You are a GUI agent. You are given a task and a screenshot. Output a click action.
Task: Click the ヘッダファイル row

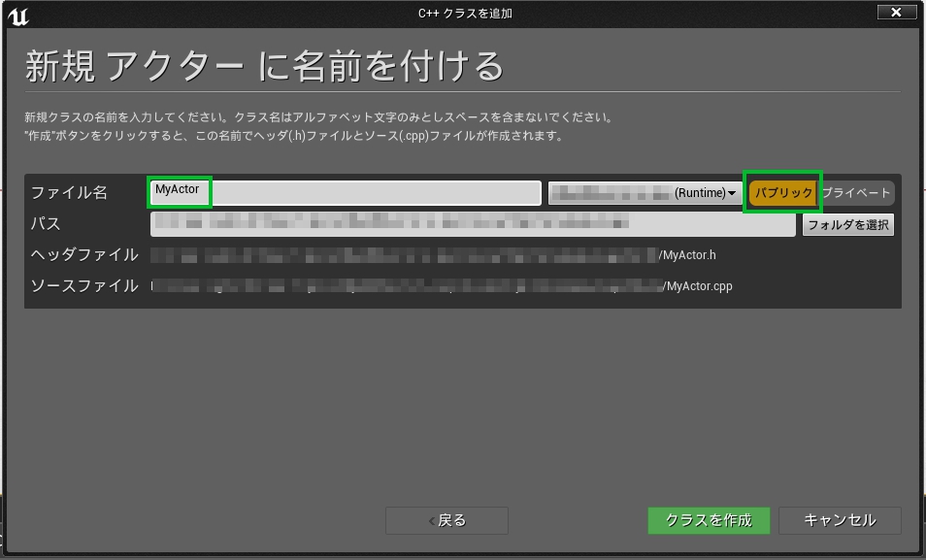(85, 255)
